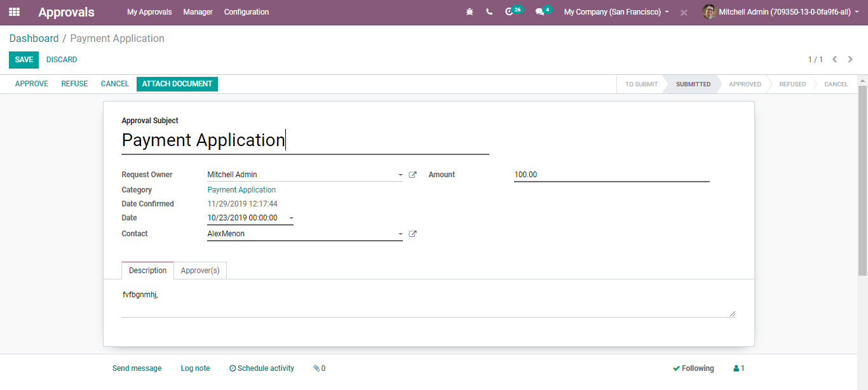Viewport: 868px width, 390px height.
Task: Click the Dashboard breadcrumb link
Action: click(34, 39)
